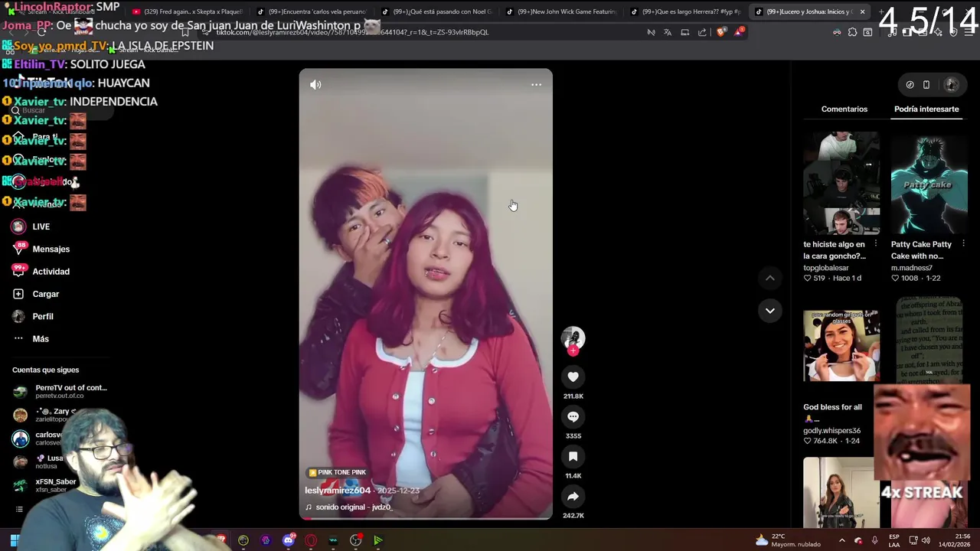Image resolution: width=980 pixels, height=551 pixels.
Task: Visit the m.madness7 profile link
Action: click(912, 268)
